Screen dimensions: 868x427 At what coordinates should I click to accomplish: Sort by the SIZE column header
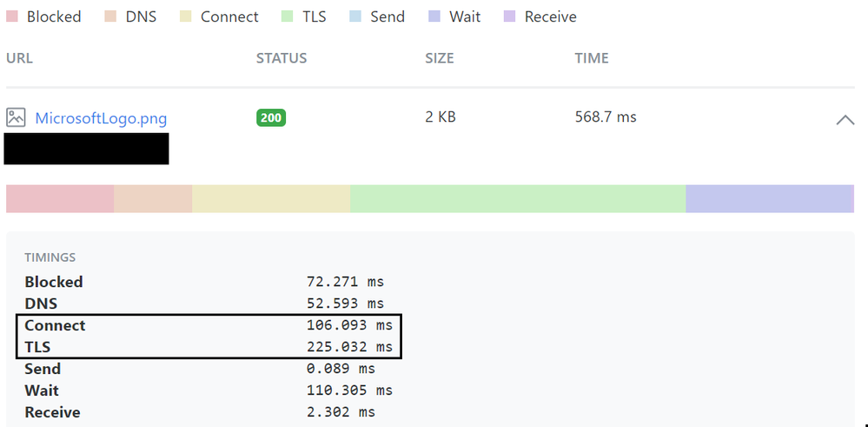[x=440, y=58]
